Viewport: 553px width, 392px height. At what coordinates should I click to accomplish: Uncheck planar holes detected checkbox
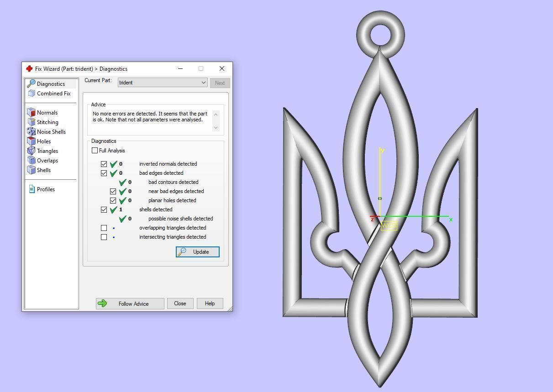point(113,200)
